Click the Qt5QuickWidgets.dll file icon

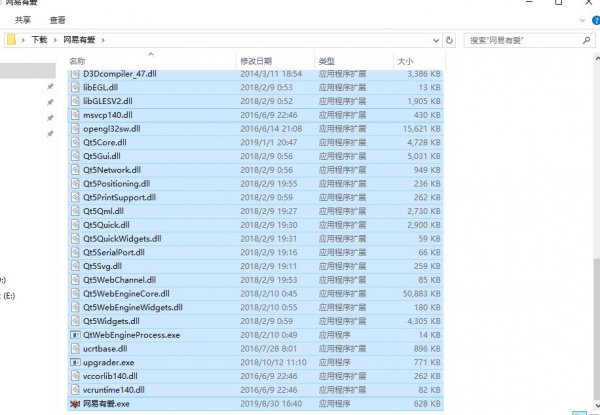75,239
